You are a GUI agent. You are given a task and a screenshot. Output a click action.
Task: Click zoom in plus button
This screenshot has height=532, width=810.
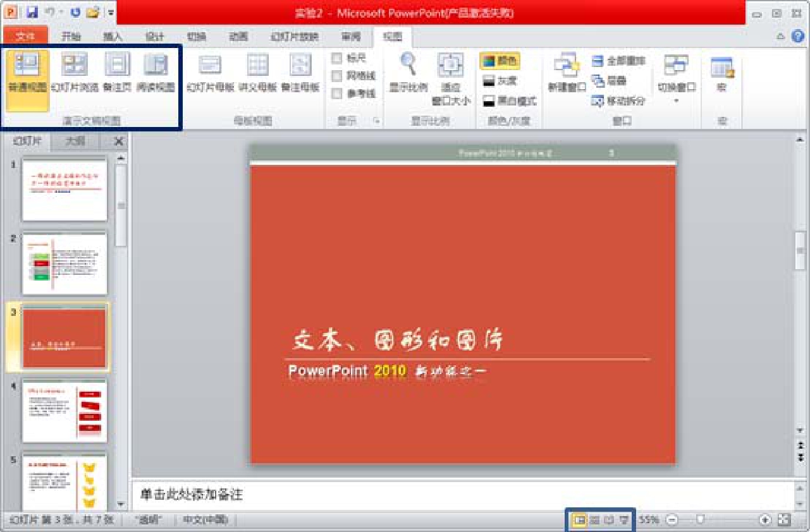765,520
